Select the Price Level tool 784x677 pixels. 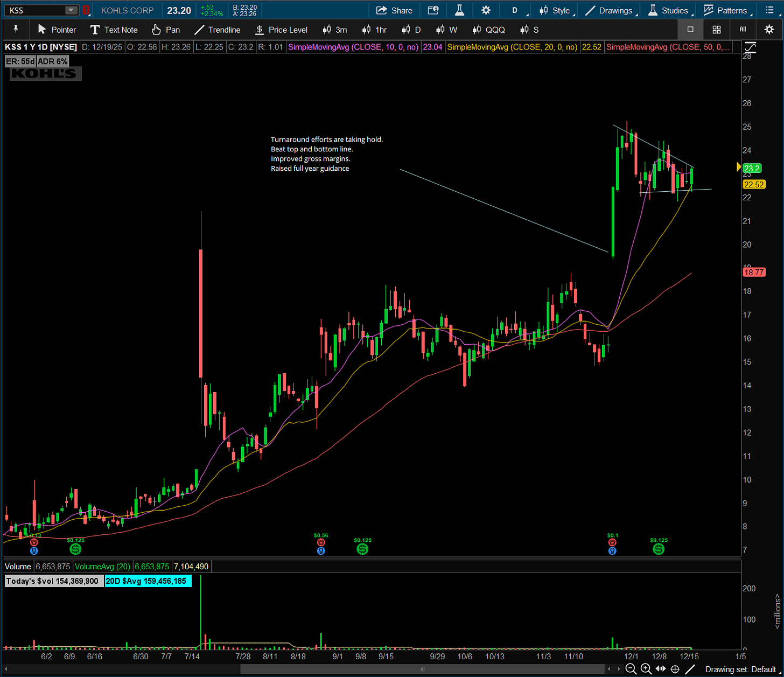pos(281,30)
